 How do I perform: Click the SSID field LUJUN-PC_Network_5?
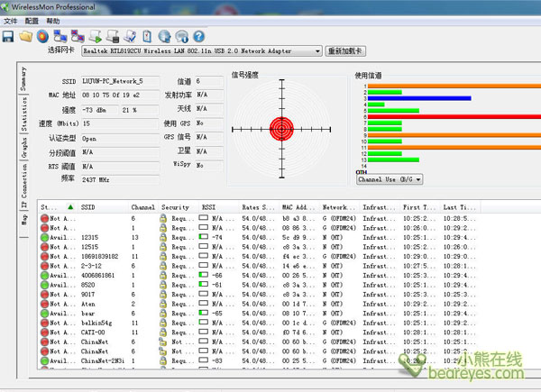[x=120, y=81]
